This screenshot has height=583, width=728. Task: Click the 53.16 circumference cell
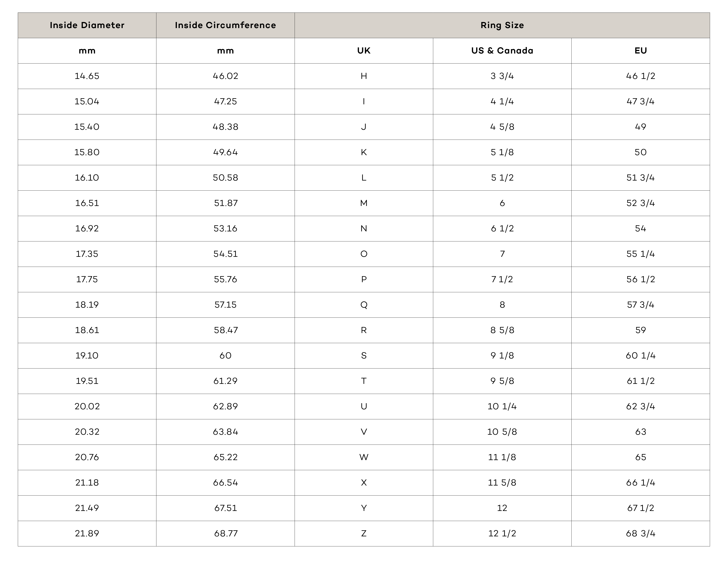[x=225, y=228]
